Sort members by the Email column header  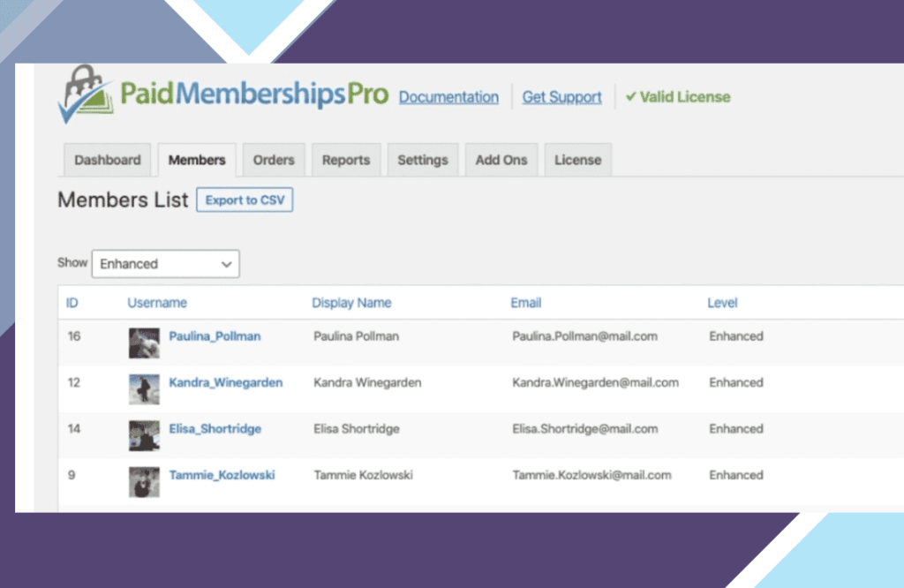[x=526, y=303]
